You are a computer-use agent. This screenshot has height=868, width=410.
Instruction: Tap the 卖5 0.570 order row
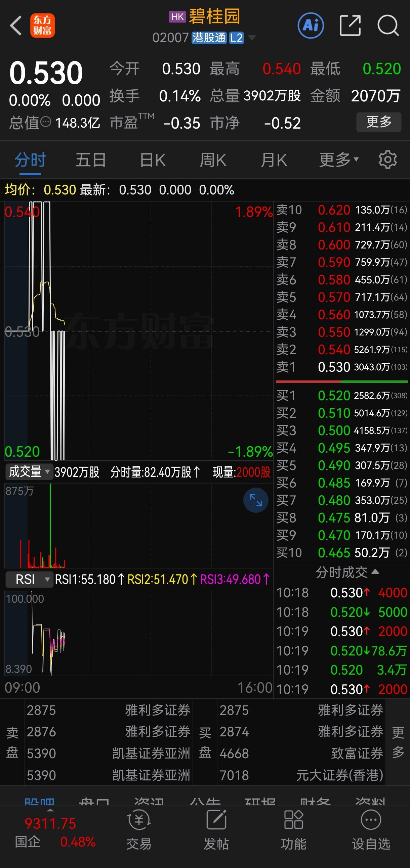click(341, 297)
